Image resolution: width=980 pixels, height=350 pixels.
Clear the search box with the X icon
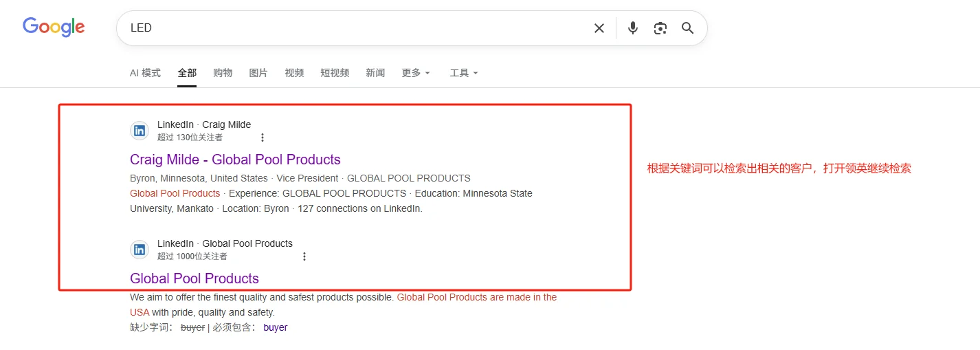coord(599,28)
